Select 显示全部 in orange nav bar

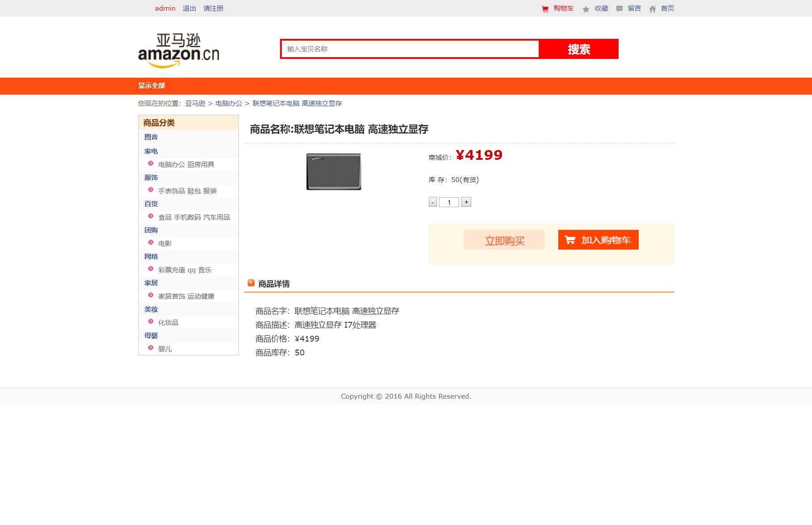[151, 86]
